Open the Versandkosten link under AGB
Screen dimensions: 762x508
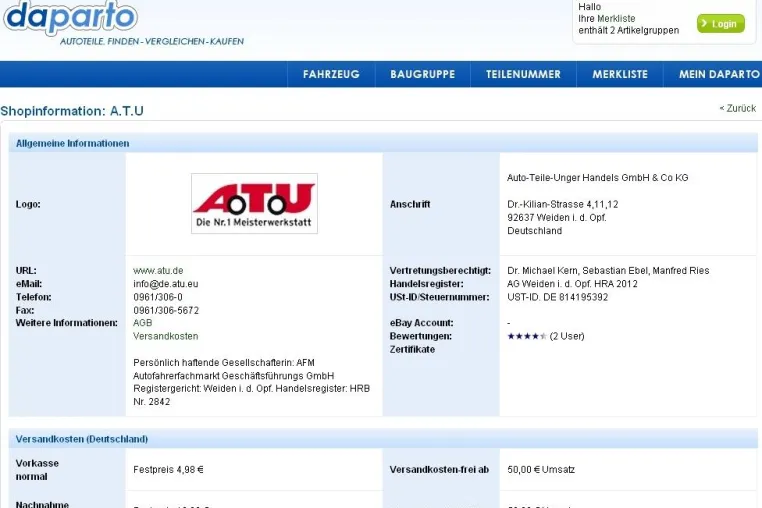click(x=166, y=336)
